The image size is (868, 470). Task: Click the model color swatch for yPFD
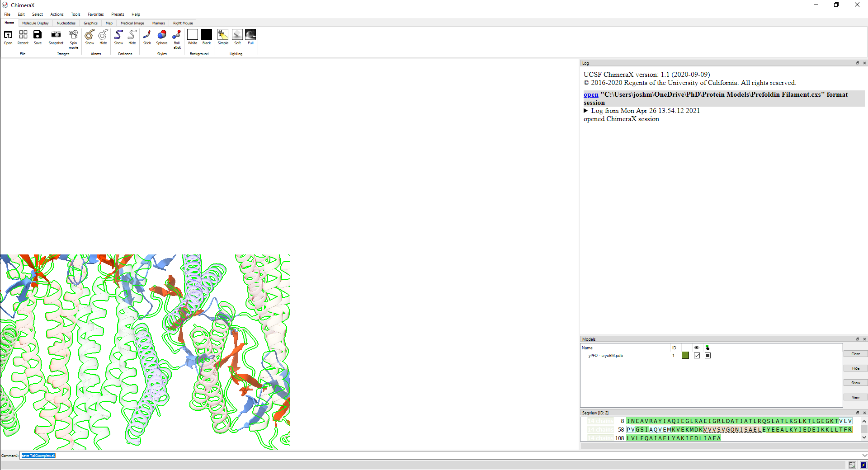point(685,356)
